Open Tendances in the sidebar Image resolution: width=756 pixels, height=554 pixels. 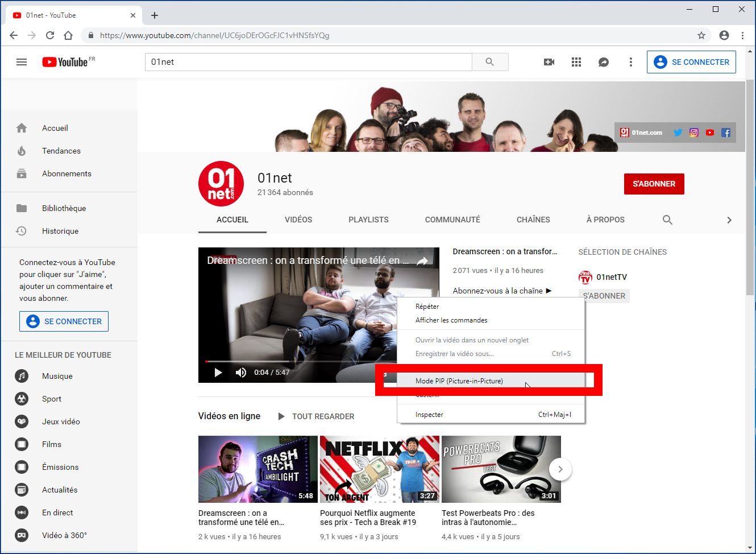[x=69, y=151]
